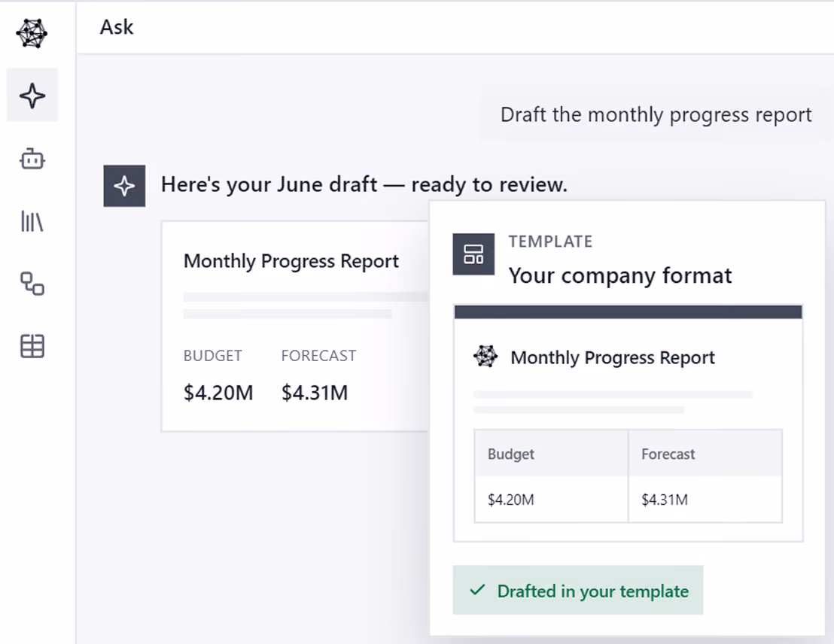Click Monthly Progress Report title in template preview
The image size is (834, 644).
coord(613,358)
